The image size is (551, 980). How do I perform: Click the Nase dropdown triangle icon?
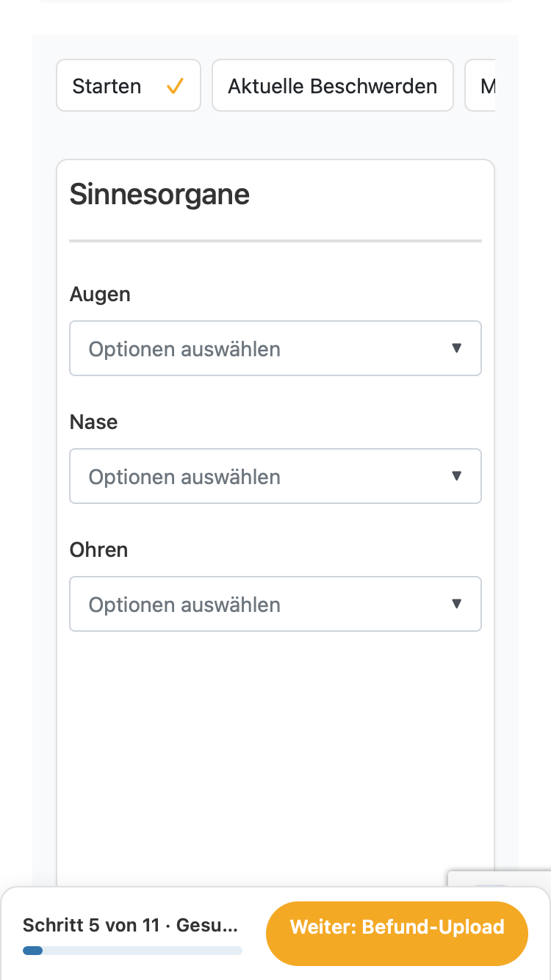(456, 476)
